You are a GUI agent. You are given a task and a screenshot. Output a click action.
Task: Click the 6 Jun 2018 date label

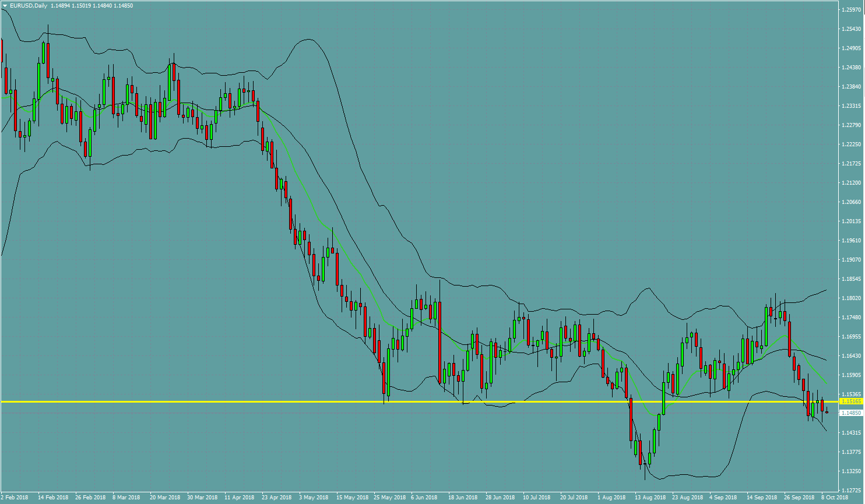click(x=424, y=498)
